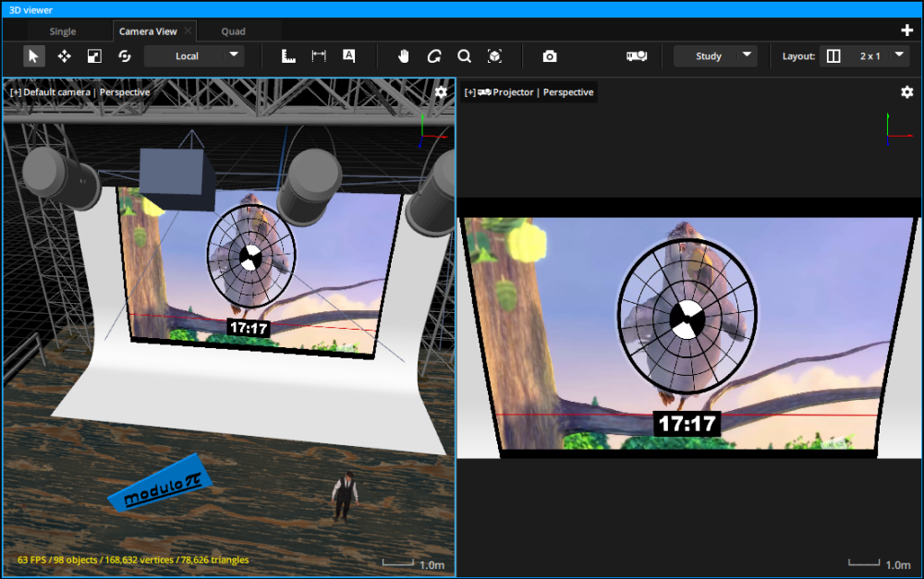Switch to the Quad tab
The image size is (924, 579).
point(233,30)
